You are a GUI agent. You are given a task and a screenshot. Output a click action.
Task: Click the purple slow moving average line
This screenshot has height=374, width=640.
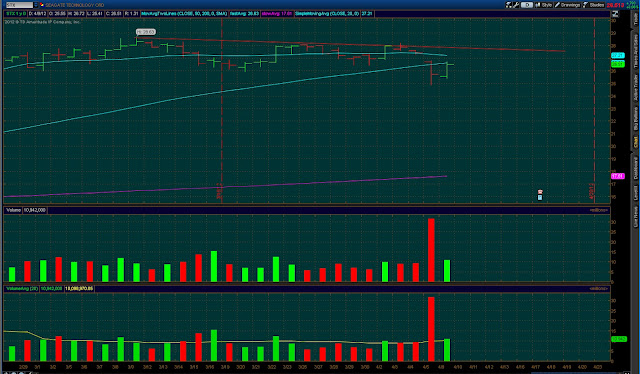coord(225,187)
